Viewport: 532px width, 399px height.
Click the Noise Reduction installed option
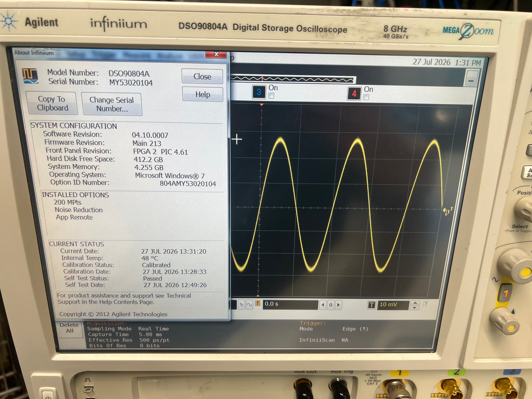(x=78, y=210)
